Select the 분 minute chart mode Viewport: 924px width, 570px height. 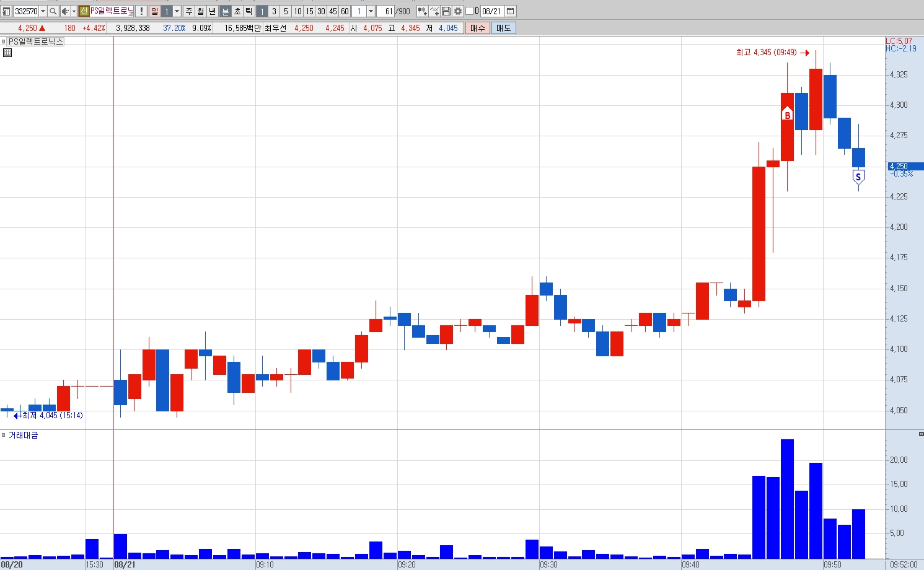tap(226, 11)
